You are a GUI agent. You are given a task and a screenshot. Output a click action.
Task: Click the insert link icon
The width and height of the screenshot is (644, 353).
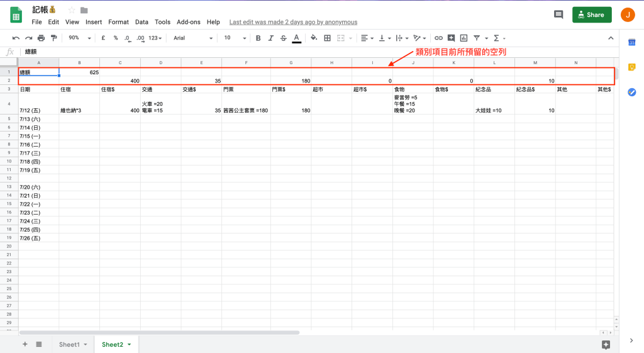(438, 38)
